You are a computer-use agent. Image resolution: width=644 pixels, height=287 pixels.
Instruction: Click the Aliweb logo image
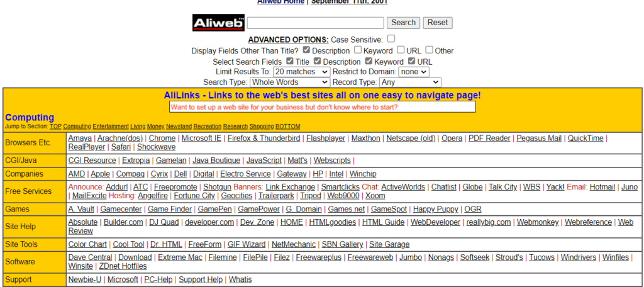(218, 23)
